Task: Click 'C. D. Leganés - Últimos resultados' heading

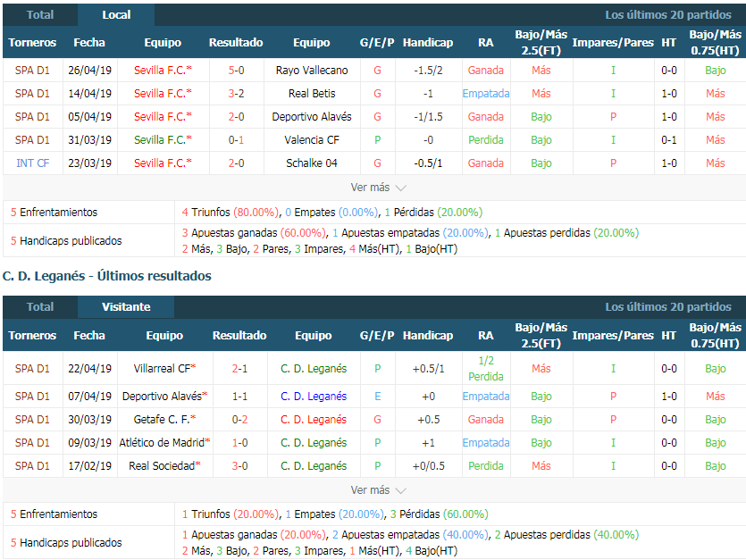Action: [x=107, y=276]
